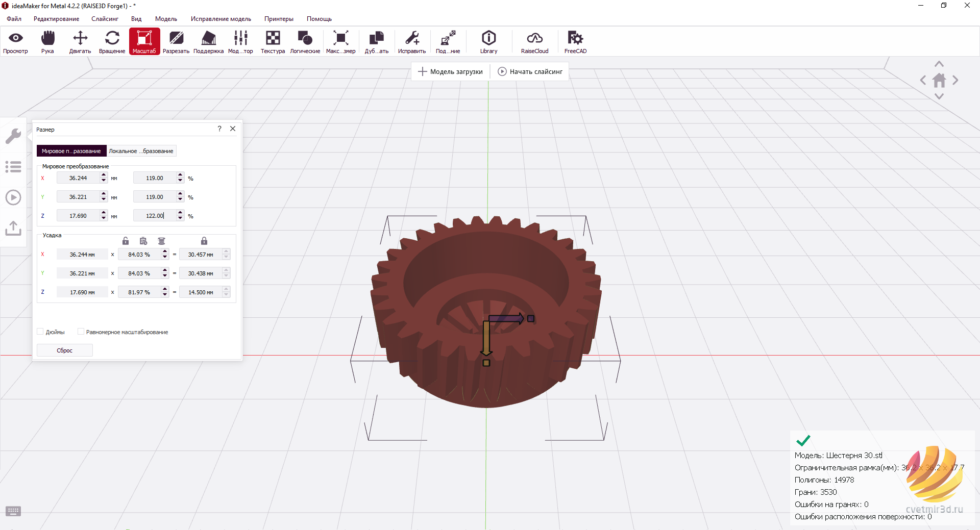980x530 pixels.
Task: Toggle the open padlock in Усадка
Action: [126, 241]
